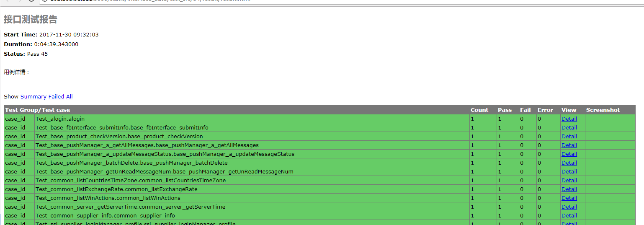Open Detail for common_listExchangeRate
This screenshot has width=644, height=225.
[x=569, y=189]
